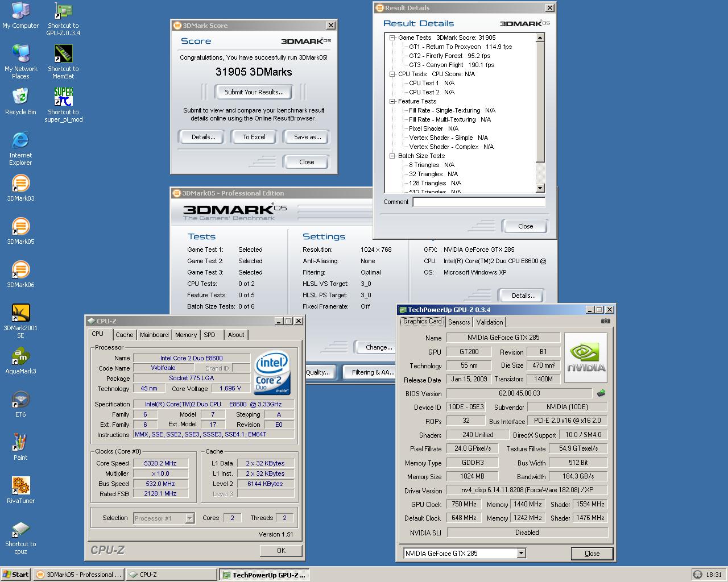The image size is (728, 582).
Task: Click the taskbar clock showing 18:31
Action: pyautogui.click(x=713, y=575)
